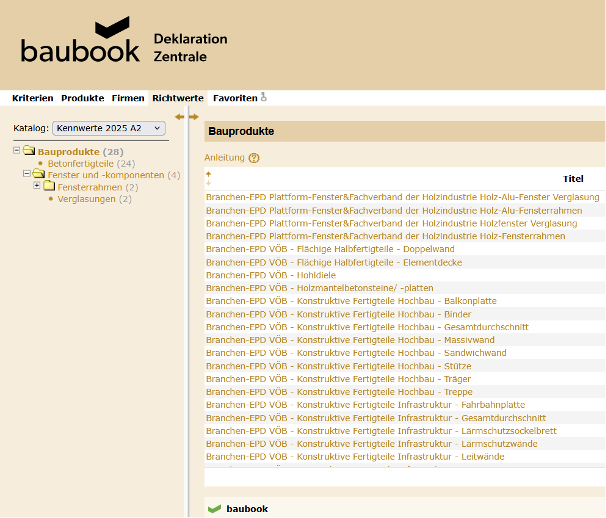
Task: Open the Favoriten menu item
Action: (235, 98)
